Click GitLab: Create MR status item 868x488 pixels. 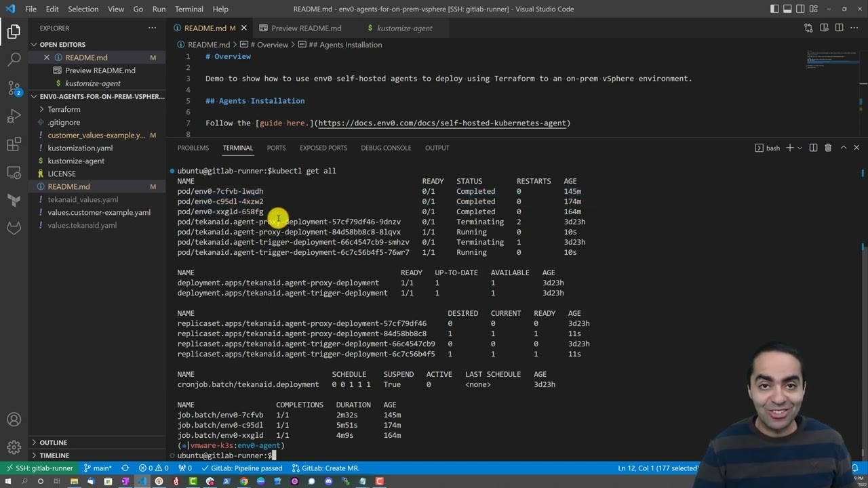325,468
